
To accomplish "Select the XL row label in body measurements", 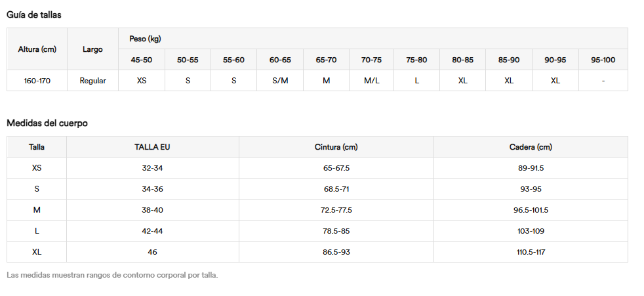I will [37, 252].
